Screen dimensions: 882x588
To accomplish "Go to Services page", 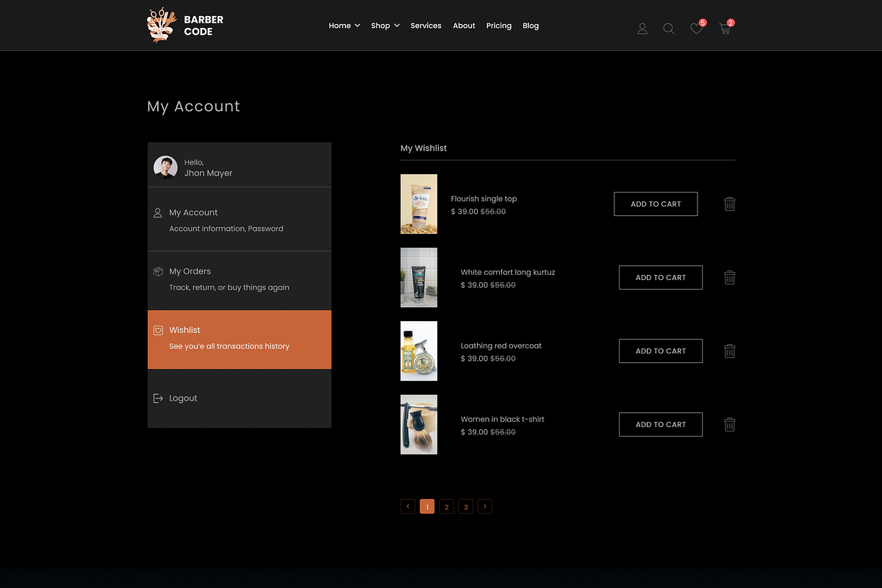I will click(426, 26).
